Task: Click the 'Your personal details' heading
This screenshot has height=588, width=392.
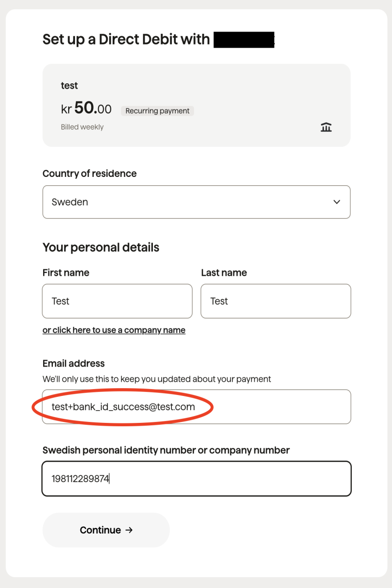Action: pyautogui.click(x=101, y=247)
